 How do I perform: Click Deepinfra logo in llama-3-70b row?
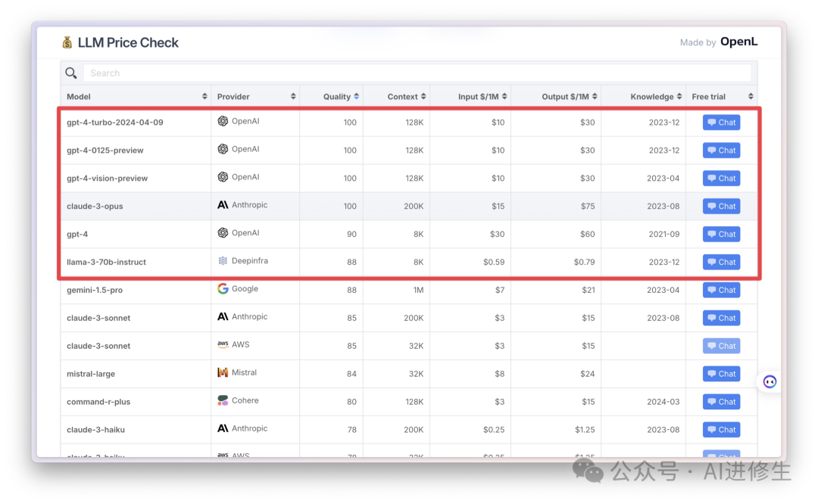click(223, 260)
